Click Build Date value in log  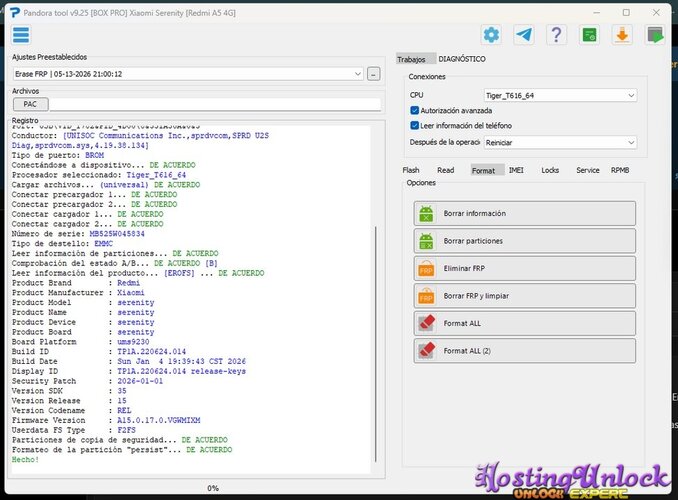tap(182, 361)
